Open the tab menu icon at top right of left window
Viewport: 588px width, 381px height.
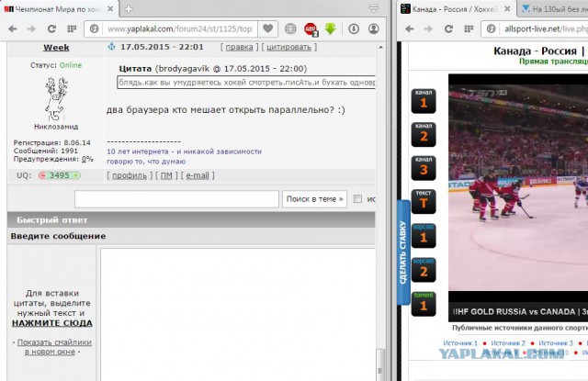374,8
